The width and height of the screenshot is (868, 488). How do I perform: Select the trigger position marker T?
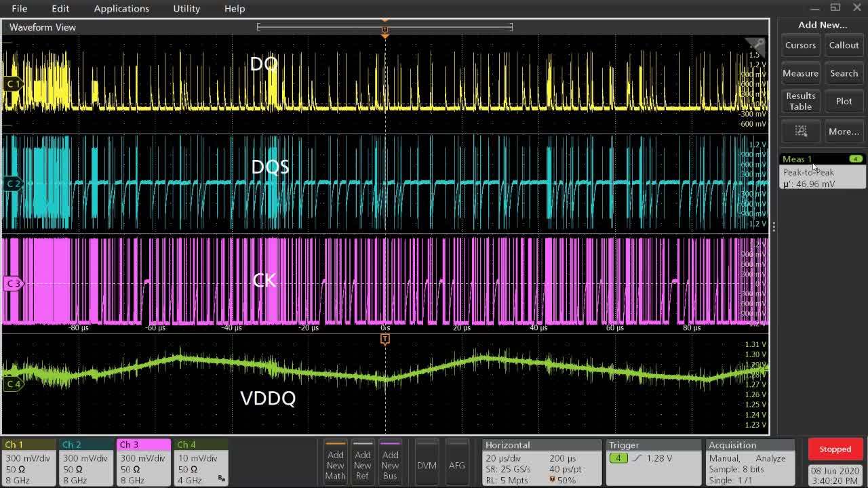tap(385, 340)
